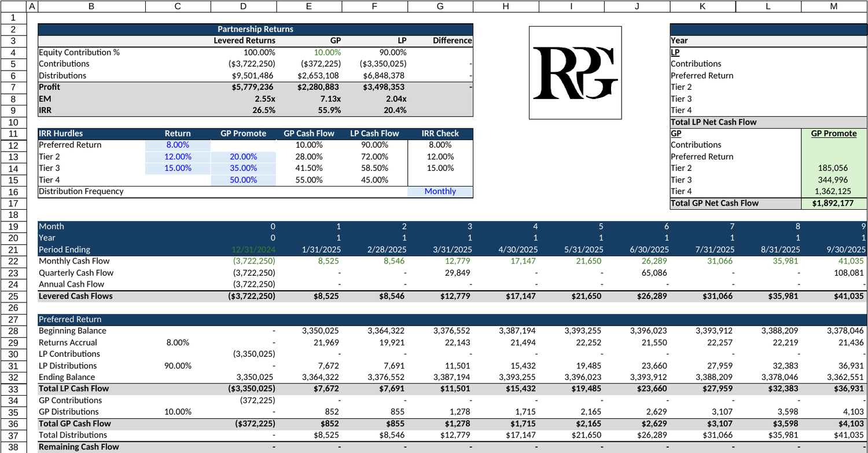Click the Period Ending 6/30/2025 cell
The image size is (868, 453).
pyautogui.click(x=637, y=250)
